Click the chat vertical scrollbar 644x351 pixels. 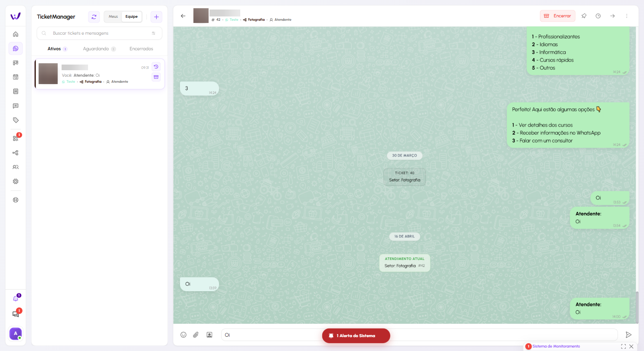click(x=637, y=307)
